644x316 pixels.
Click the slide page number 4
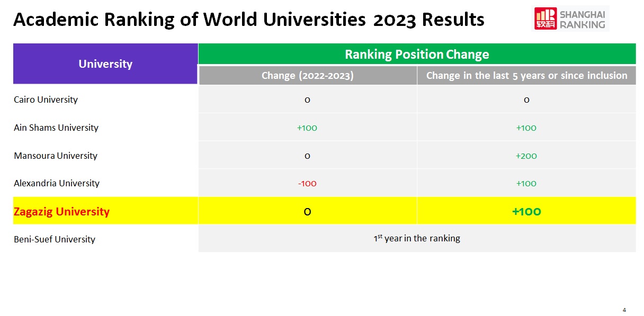(624, 310)
